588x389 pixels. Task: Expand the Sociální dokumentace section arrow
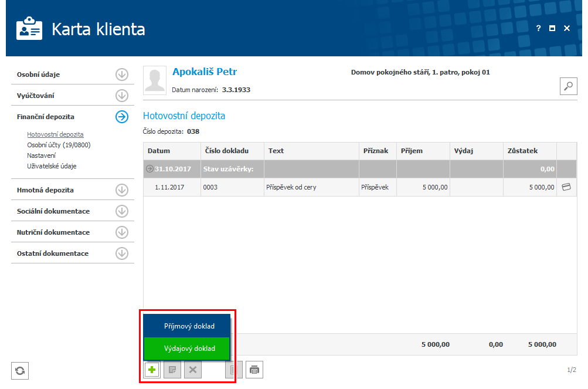tap(121, 211)
